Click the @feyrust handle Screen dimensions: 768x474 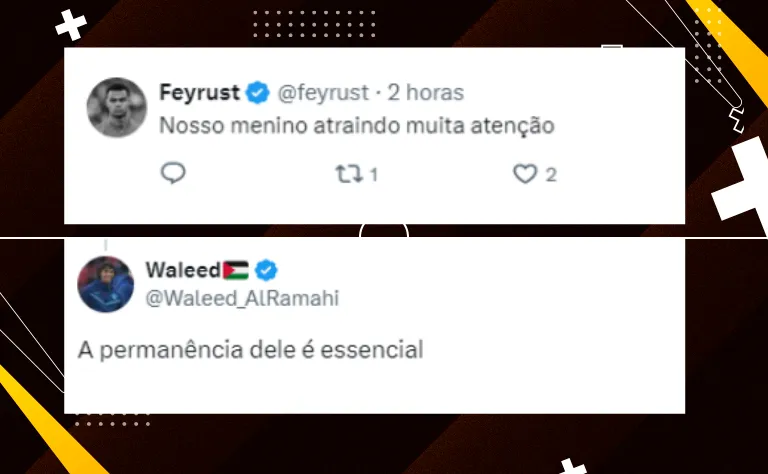click(323, 93)
